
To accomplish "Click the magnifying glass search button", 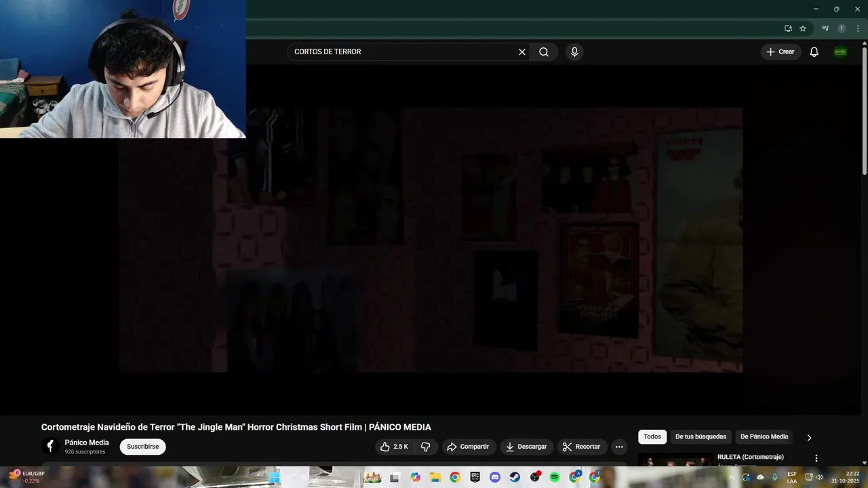I will [x=544, y=52].
